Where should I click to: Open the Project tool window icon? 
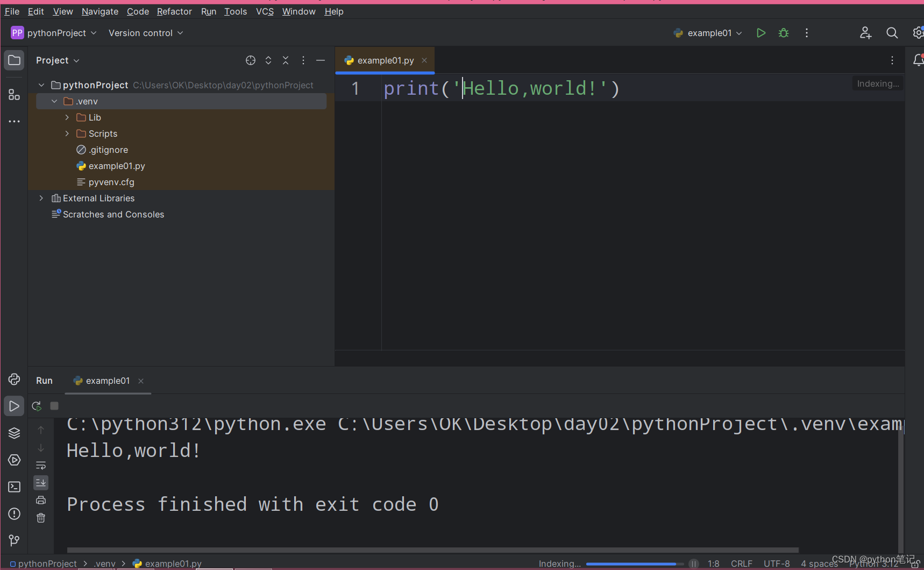14,60
